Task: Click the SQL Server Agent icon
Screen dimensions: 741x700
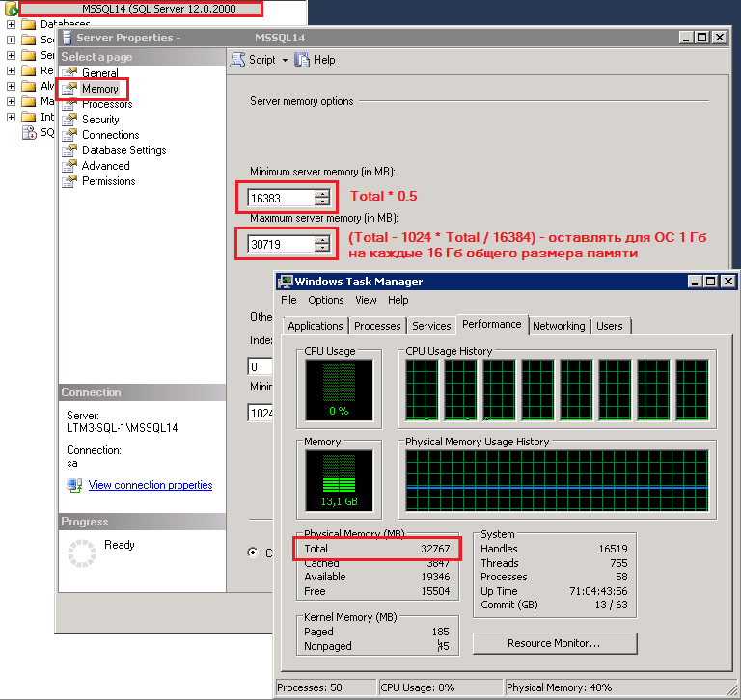Action: 29,133
